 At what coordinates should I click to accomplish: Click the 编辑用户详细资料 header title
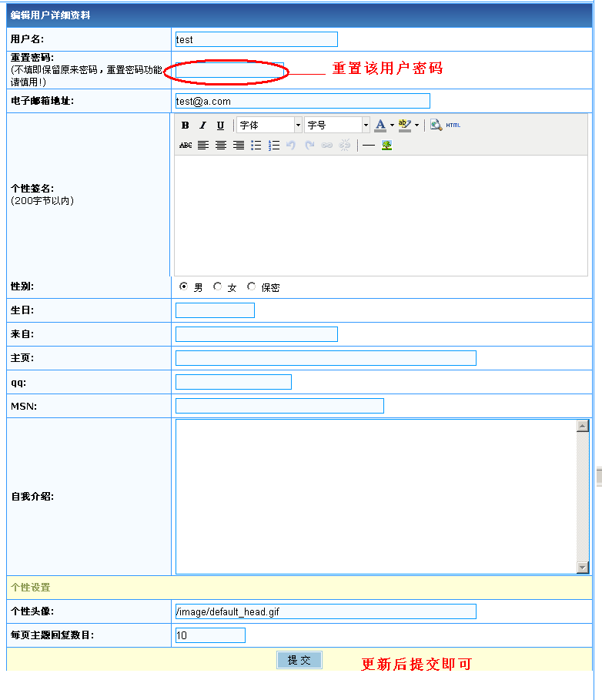51,15
